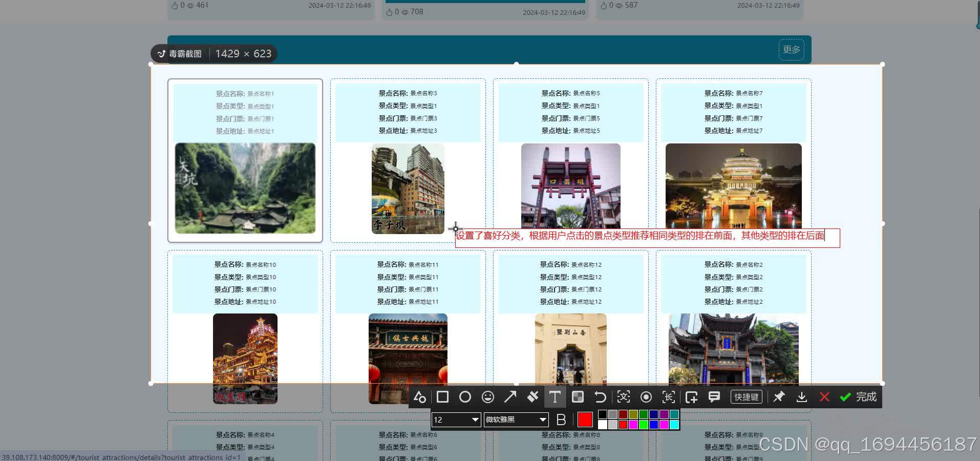Viewport: 980px width, 461px height.
Task: Undo the last annotation
Action: click(x=600, y=397)
